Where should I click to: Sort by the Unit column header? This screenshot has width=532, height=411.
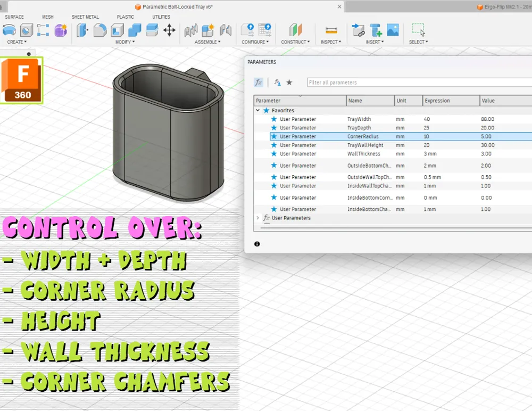click(x=409, y=101)
